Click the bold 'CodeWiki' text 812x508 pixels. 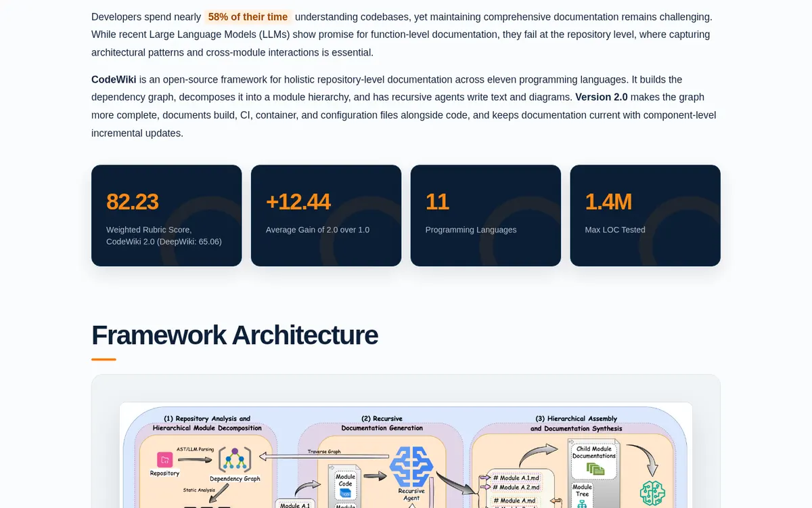(x=114, y=80)
